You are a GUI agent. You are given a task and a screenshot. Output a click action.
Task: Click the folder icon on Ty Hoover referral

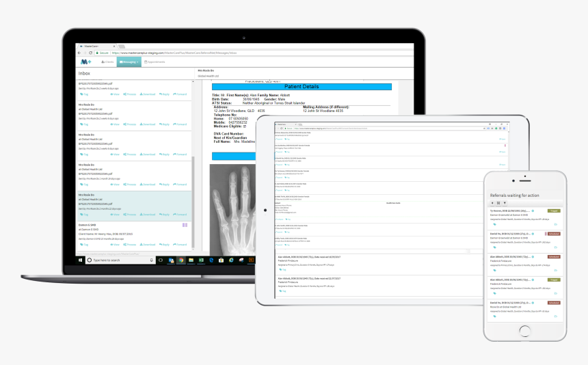pyautogui.click(x=556, y=224)
